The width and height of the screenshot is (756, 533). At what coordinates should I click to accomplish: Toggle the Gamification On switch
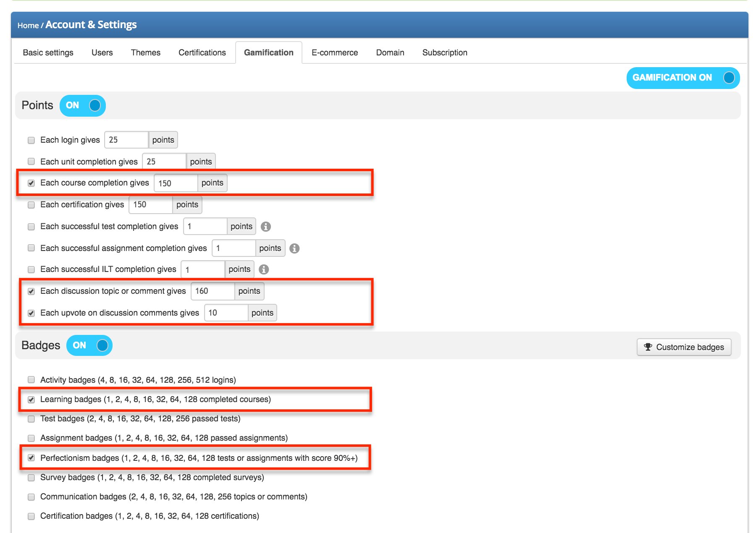click(683, 78)
